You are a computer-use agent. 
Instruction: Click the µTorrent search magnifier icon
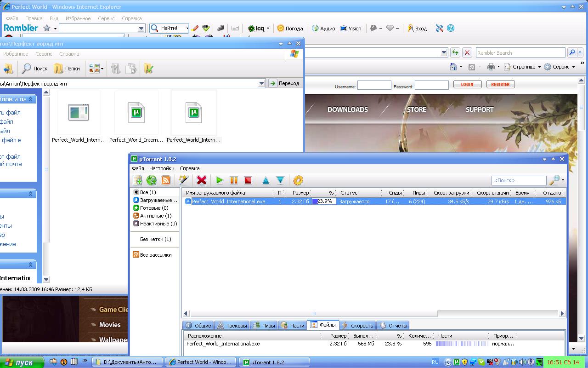coord(554,180)
